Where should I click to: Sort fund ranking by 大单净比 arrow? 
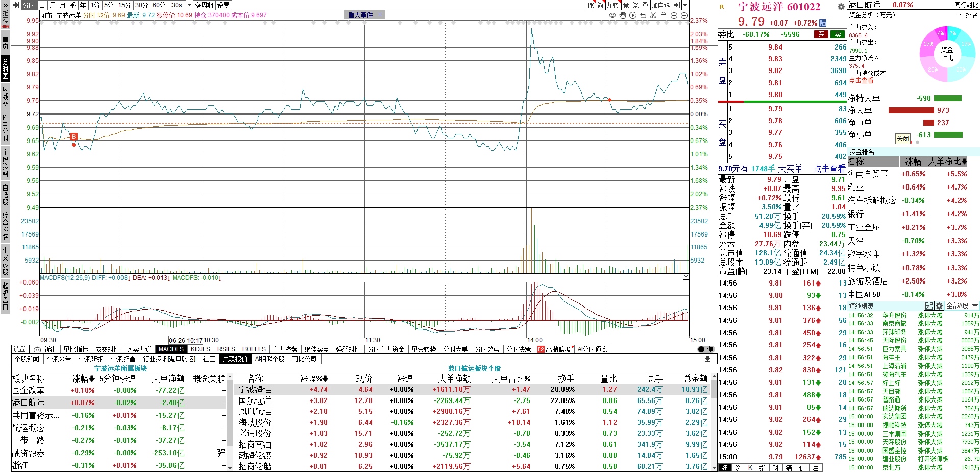(964, 162)
